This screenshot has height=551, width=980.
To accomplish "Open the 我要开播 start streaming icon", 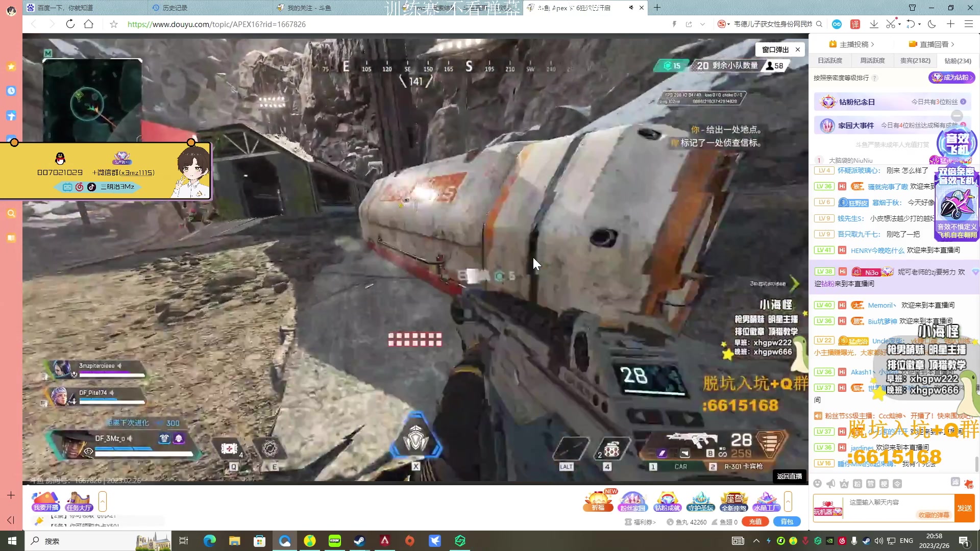I will (45, 500).
